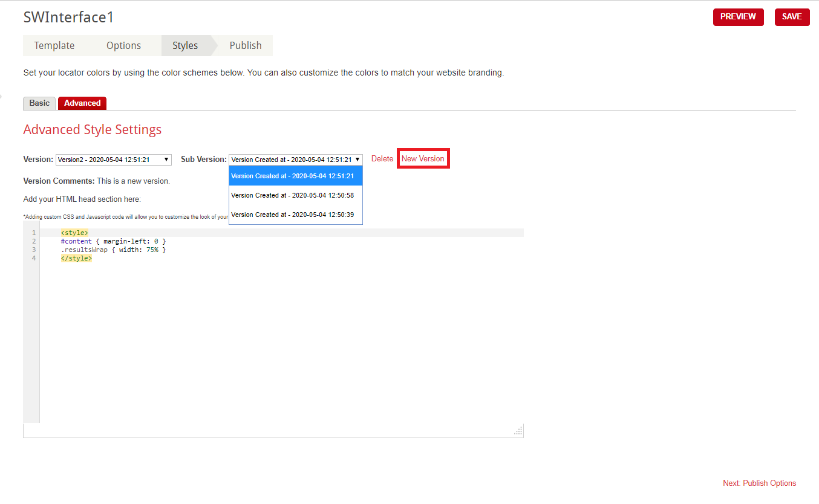819x504 pixels.
Task: Click the Version Comments text
Action: tap(97, 181)
